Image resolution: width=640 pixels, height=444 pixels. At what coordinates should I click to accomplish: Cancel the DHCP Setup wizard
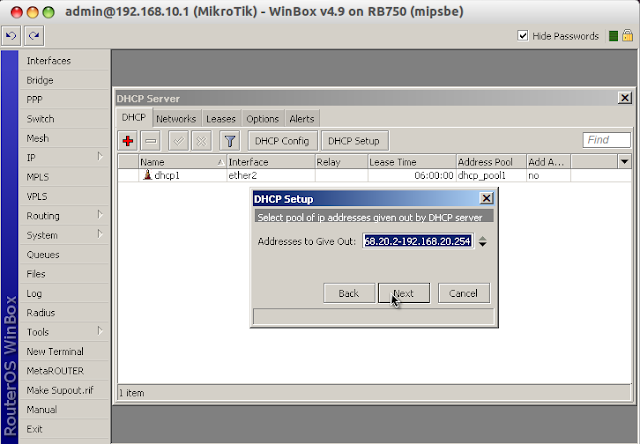[464, 293]
